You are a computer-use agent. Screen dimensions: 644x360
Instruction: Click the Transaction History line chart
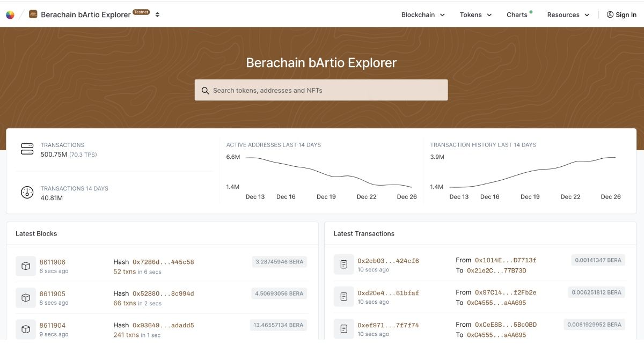click(x=532, y=172)
